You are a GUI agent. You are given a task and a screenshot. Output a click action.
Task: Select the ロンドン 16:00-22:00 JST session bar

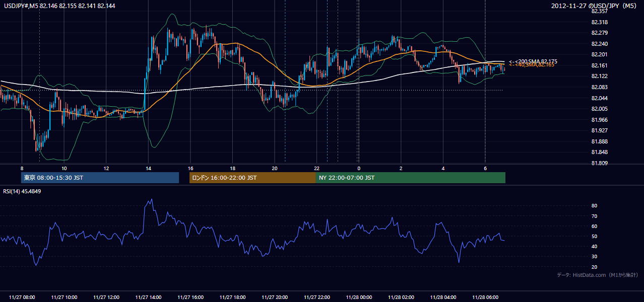point(252,178)
